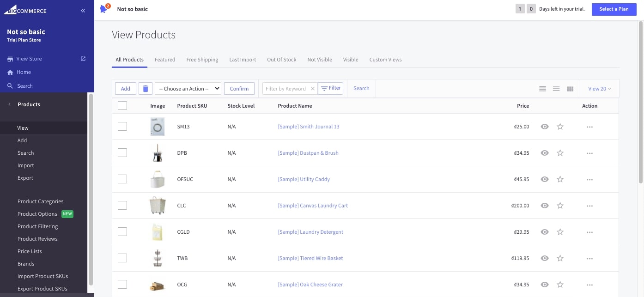Open the notifications bell with 2 alerts
This screenshot has width=644, height=297.
pyautogui.click(x=104, y=9)
